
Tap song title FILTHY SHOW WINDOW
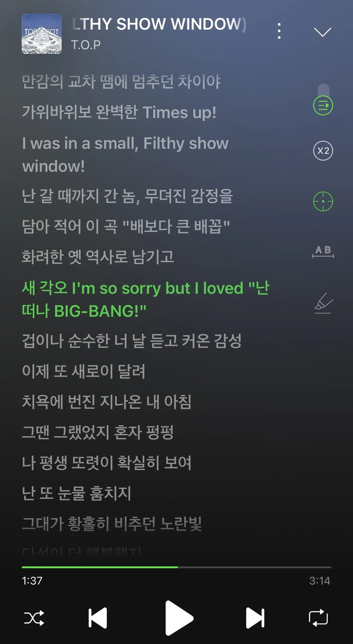click(x=159, y=24)
